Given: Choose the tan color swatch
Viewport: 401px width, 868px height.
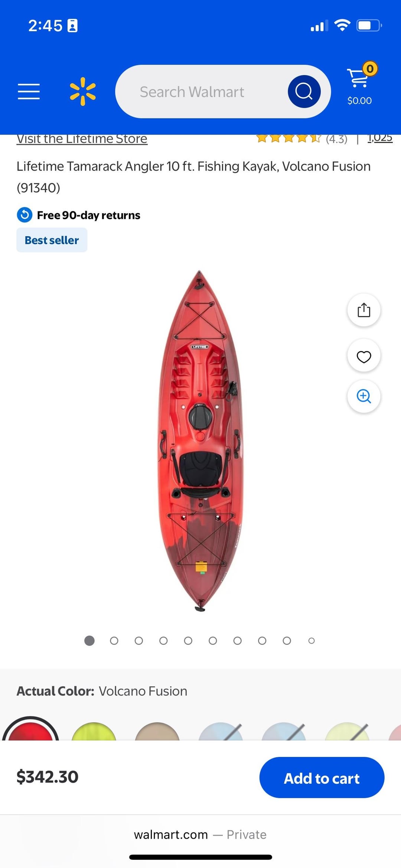Looking at the screenshot, I should click(x=157, y=732).
